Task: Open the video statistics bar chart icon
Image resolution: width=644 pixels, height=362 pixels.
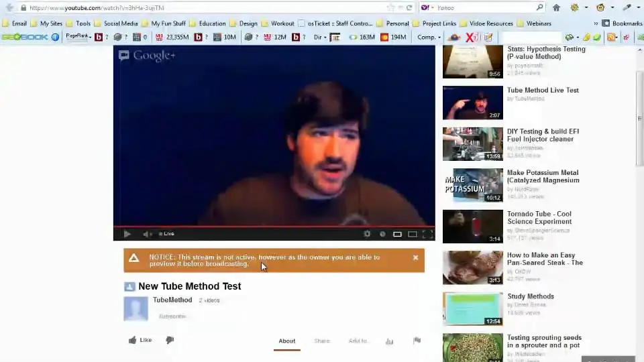Action: tap(389, 341)
